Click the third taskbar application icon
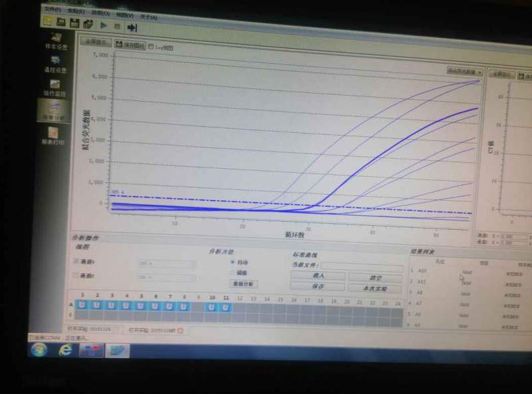532x394 pixels. 90,350
